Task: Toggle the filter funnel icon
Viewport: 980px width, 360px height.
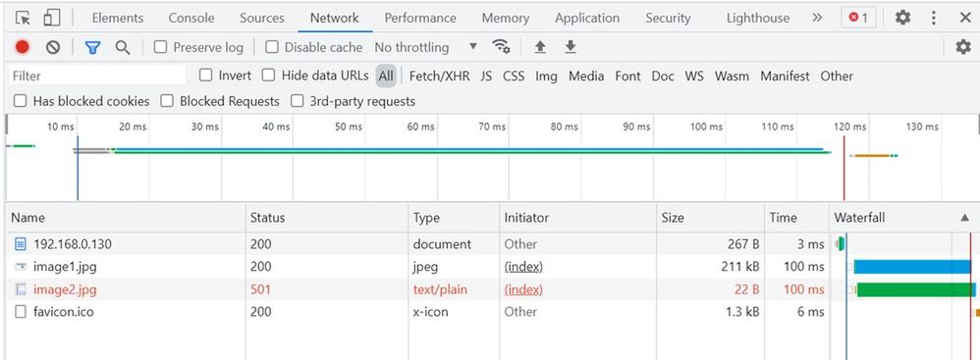Action: 92,47
